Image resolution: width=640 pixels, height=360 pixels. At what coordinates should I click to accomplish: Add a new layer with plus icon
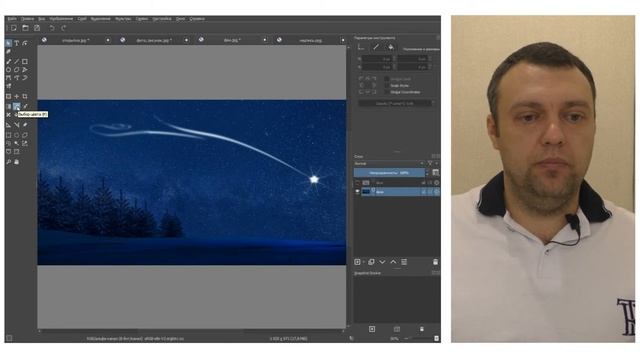(x=357, y=262)
